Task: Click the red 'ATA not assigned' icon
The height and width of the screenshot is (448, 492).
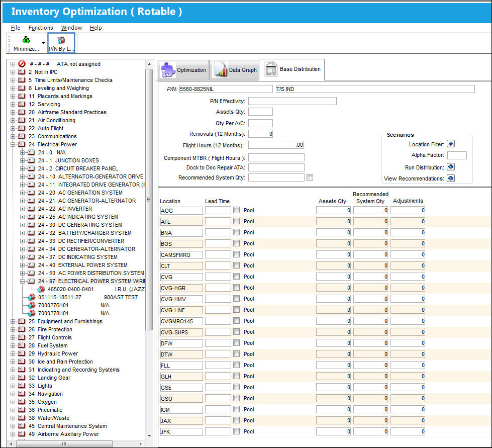Action: (x=22, y=64)
